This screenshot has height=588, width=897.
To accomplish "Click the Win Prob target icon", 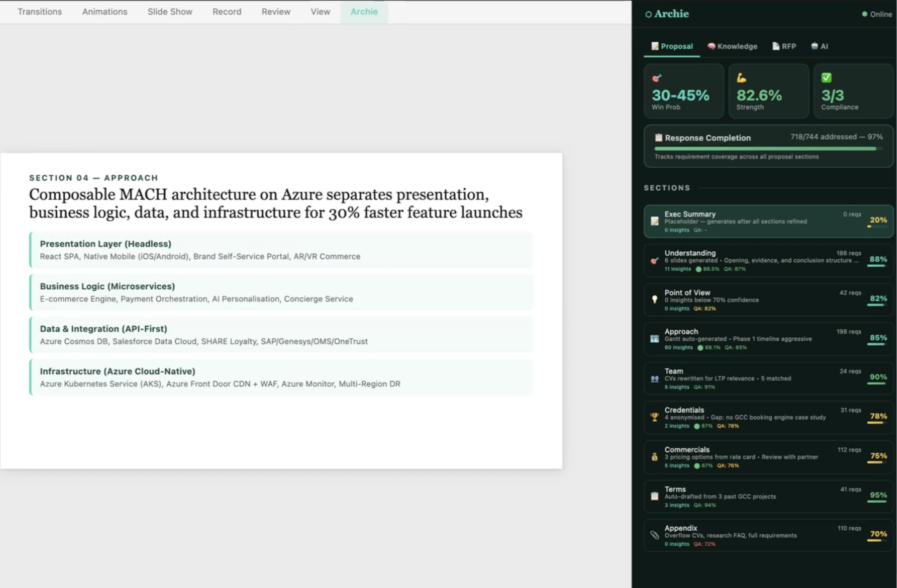I will coord(657,79).
